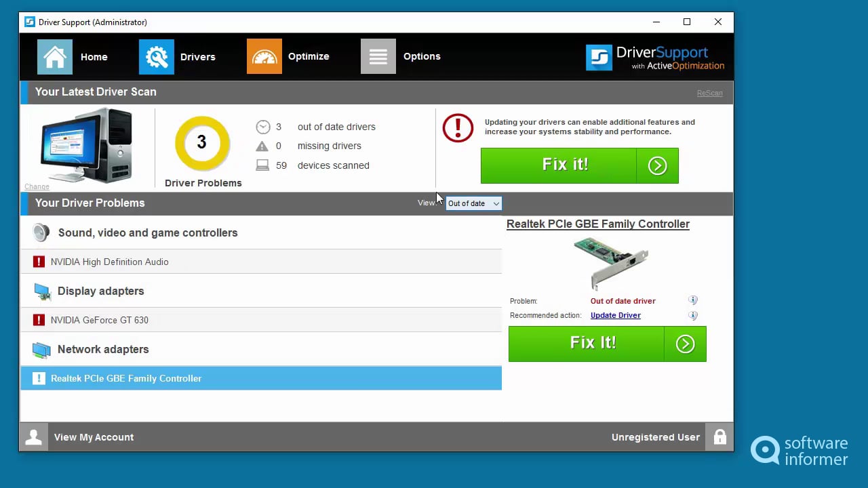This screenshot has height=488, width=868.
Task: Click the Fix It! button in details panel
Action: (607, 344)
